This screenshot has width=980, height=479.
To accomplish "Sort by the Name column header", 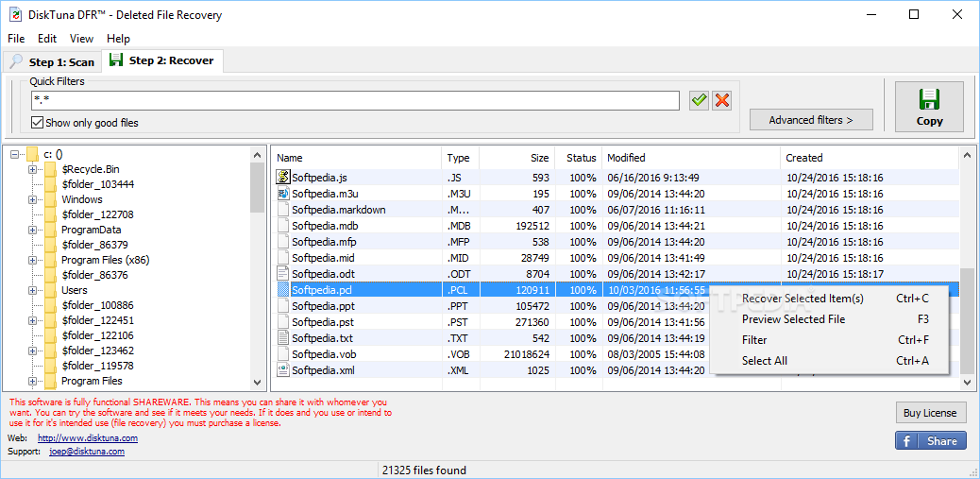I will [x=356, y=158].
